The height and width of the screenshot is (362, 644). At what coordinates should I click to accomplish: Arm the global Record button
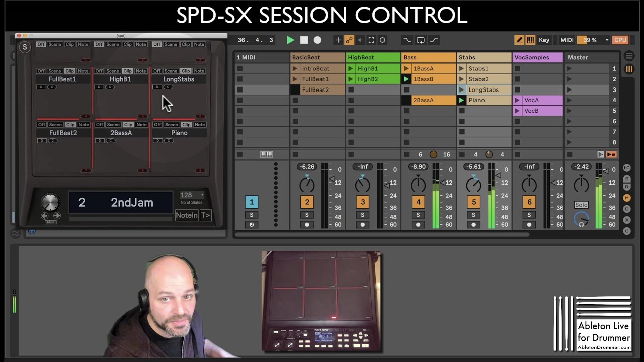pyautogui.click(x=317, y=40)
